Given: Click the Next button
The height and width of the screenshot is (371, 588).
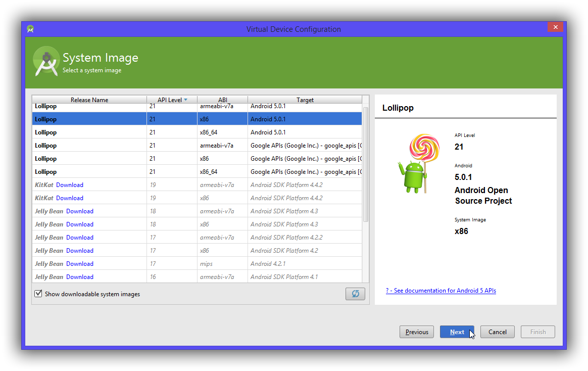Looking at the screenshot, I should 457,332.
